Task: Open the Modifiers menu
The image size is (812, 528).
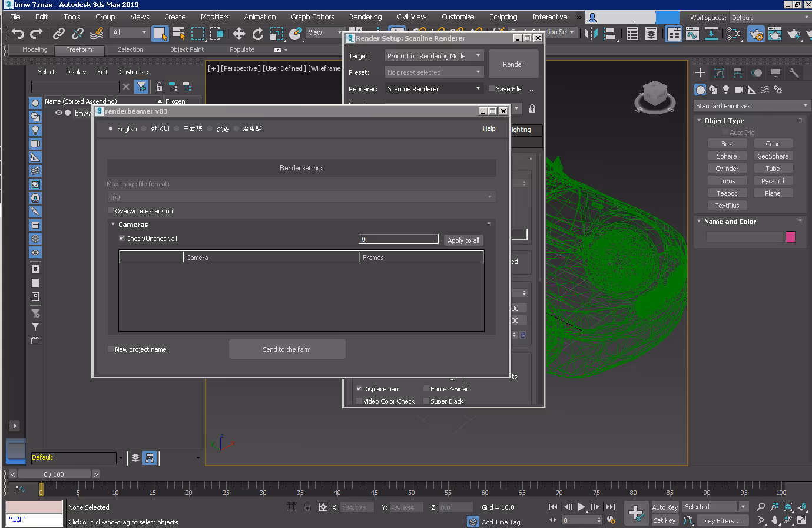Action: [x=215, y=17]
